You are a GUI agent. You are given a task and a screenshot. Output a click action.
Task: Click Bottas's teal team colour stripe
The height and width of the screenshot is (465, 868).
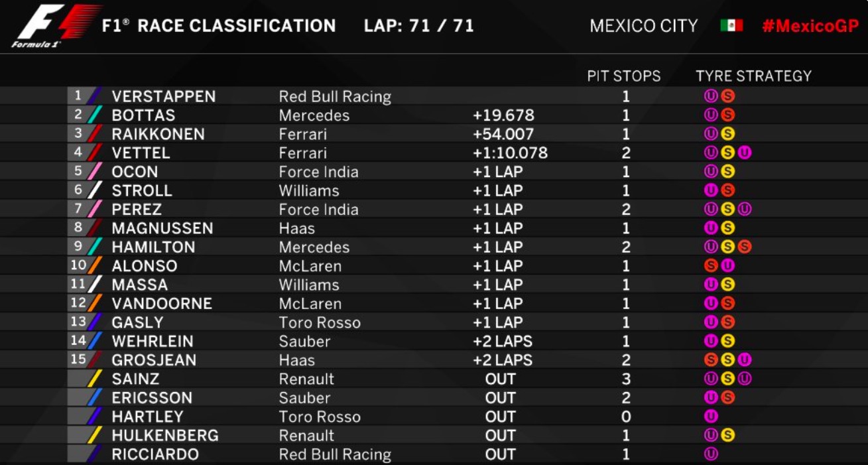[95, 115]
